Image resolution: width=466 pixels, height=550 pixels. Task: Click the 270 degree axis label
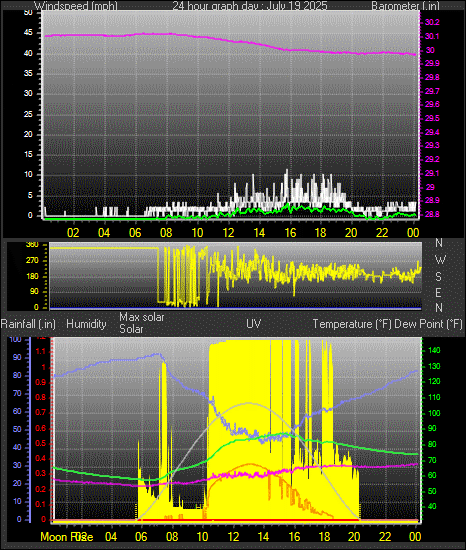tap(32, 261)
